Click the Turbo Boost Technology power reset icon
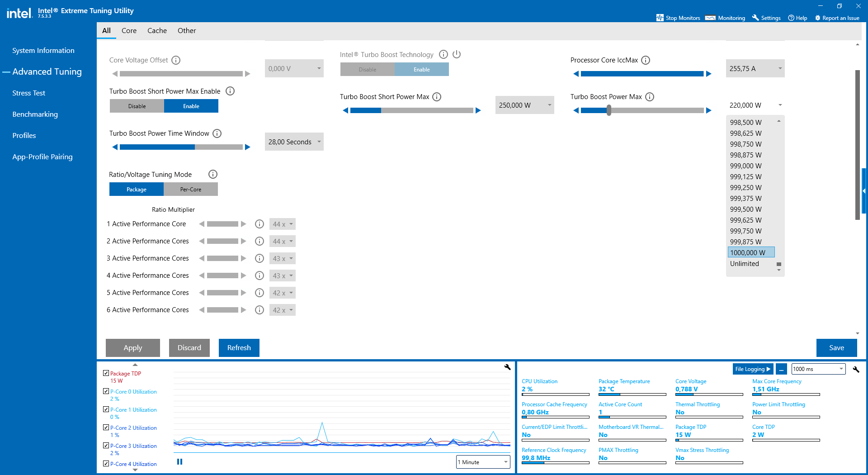 pyautogui.click(x=457, y=54)
